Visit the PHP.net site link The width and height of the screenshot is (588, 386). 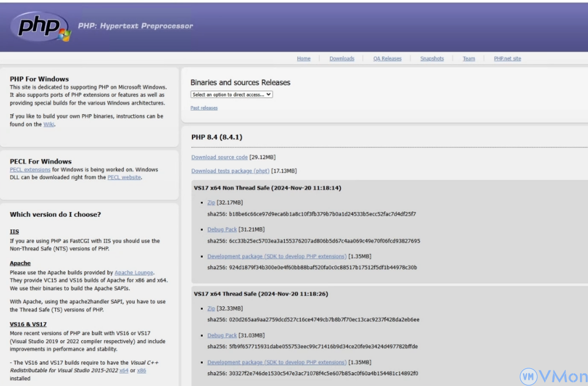pyautogui.click(x=507, y=59)
